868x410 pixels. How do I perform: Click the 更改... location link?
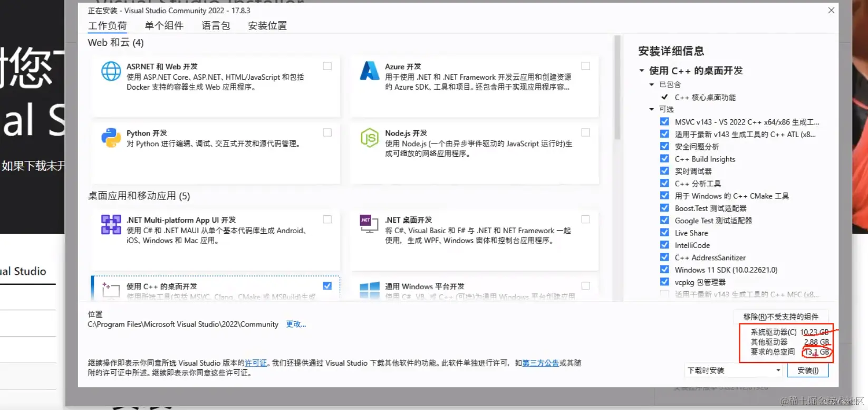296,324
